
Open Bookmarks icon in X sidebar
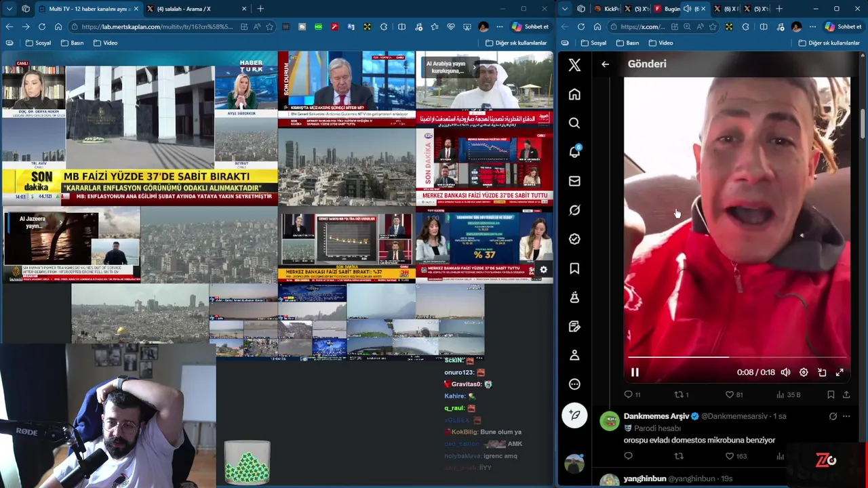point(574,268)
